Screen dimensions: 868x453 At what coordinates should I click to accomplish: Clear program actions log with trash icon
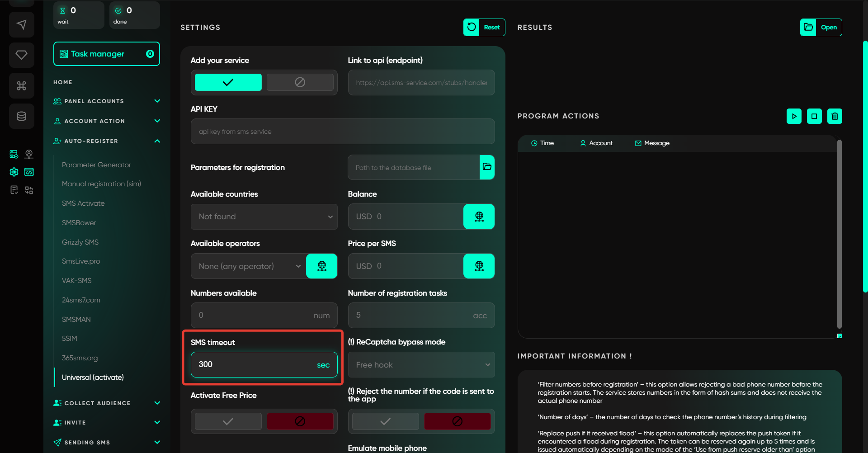coord(835,116)
